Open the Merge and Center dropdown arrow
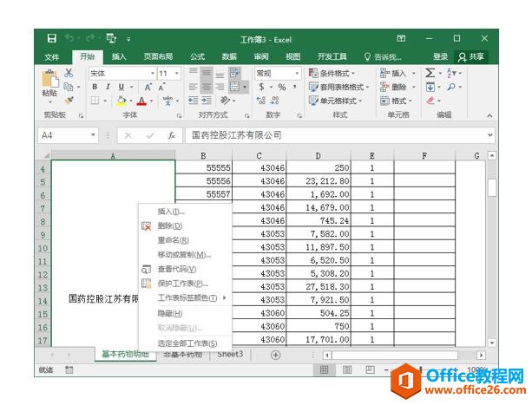 (x=245, y=87)
